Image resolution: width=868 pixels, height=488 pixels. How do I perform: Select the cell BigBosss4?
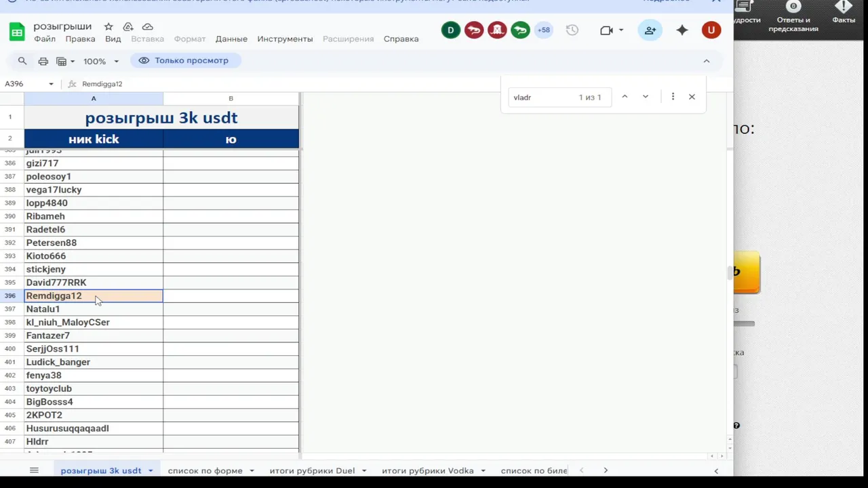point(94,402)
